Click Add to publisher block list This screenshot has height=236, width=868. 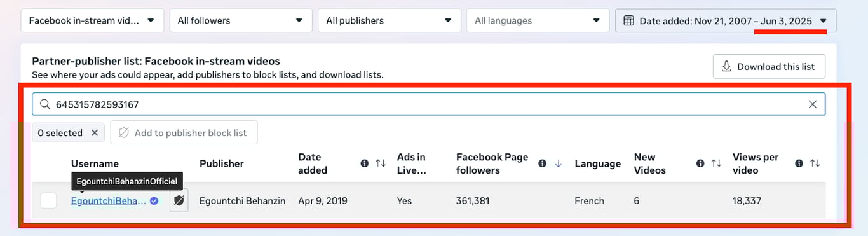click(184, 133)
